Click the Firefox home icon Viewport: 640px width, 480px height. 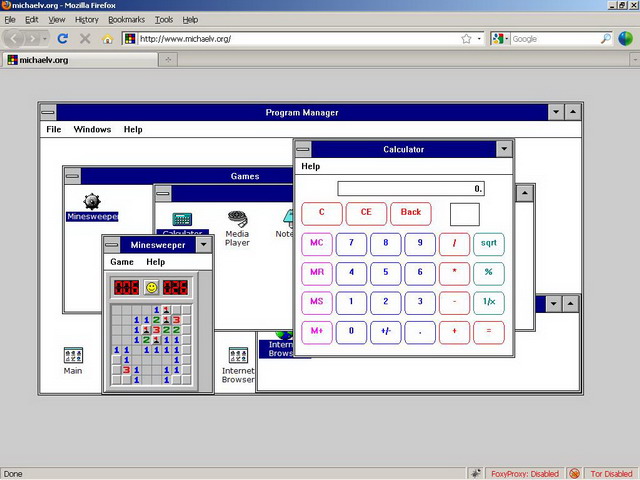[x=108, y=39]
